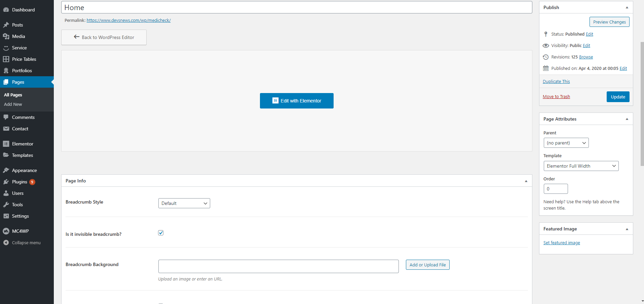The height and width of the screenshot is (304, 644).
Task: Click the Update button
Action: click(x=618, y=97)
